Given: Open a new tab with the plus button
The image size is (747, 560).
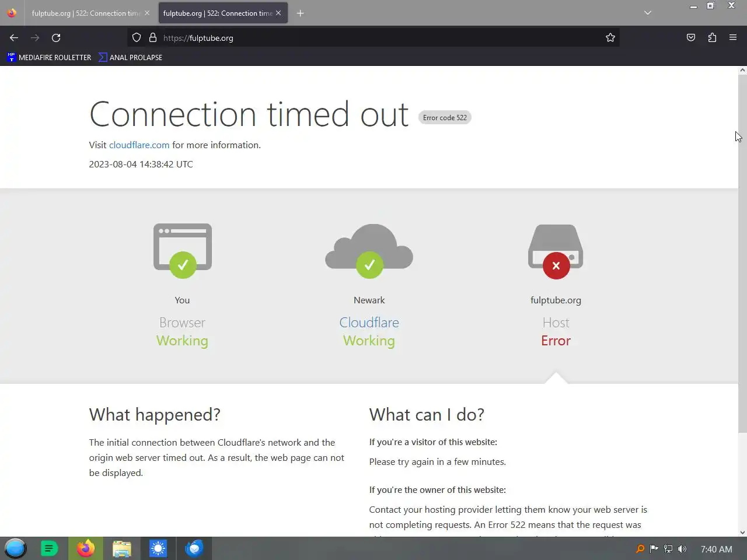Looking at the screenshot, I should 300,13.
